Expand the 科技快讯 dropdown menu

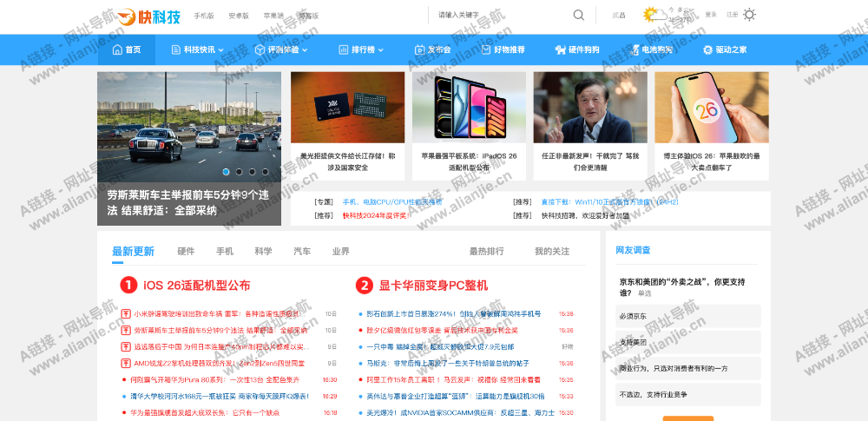tap(220, 50)
